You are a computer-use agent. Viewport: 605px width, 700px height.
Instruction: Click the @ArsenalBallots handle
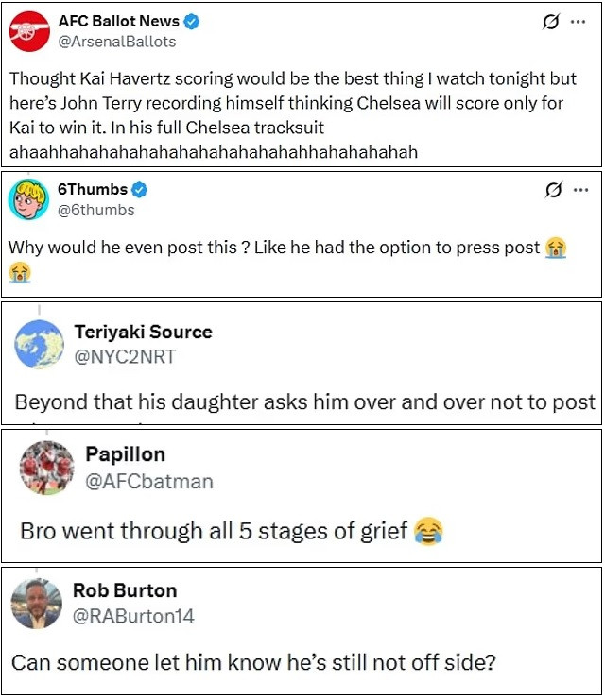point(116,42)
